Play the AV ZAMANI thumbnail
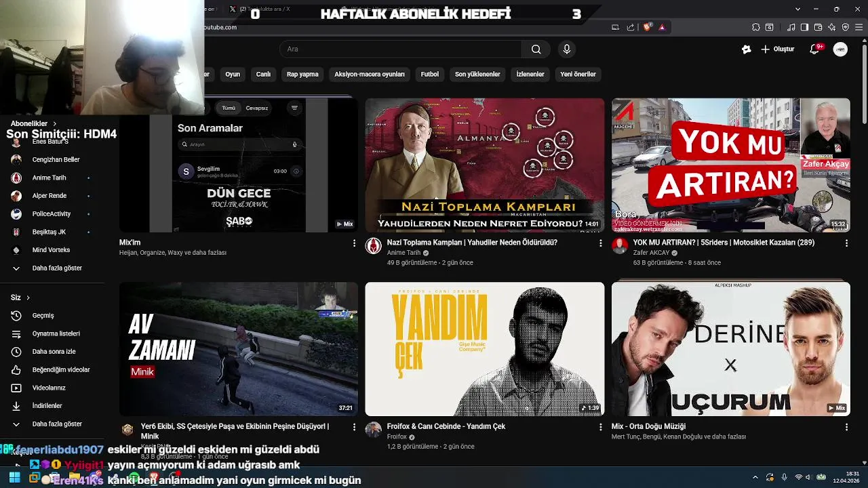 coord(239,349)
